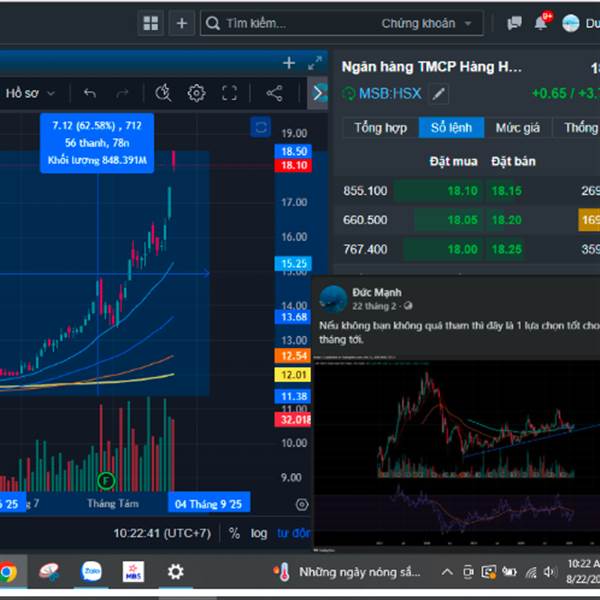Switch to the Tổng hợp tab
This screenshot has width=600, height=600.
coord(380,127)
